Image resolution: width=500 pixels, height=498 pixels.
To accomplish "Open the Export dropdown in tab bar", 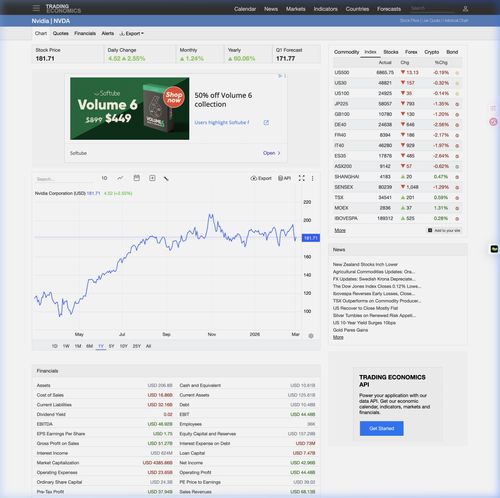I will coord(131,33).
